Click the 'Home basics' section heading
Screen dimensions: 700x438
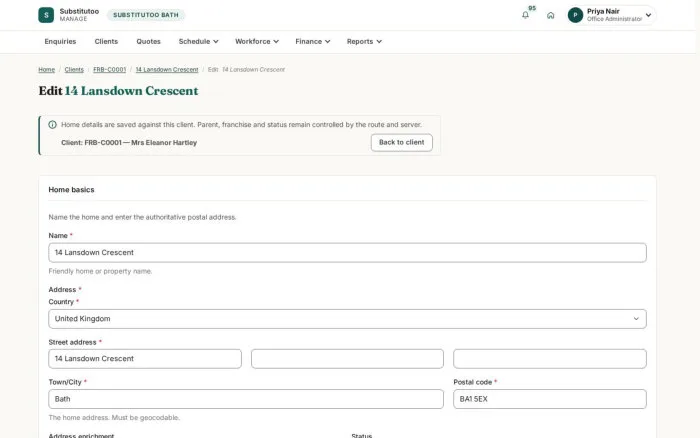[x=71, y=190]
